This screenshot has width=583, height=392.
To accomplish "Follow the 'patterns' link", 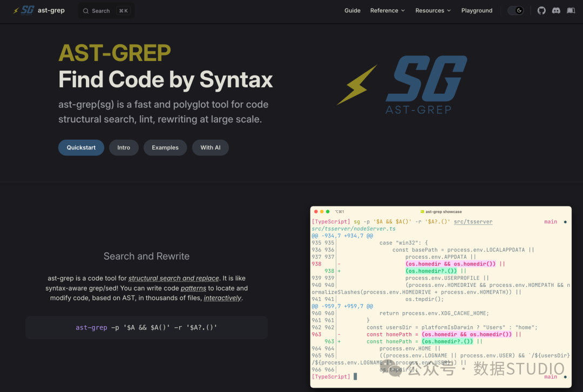I will [193, 288].
